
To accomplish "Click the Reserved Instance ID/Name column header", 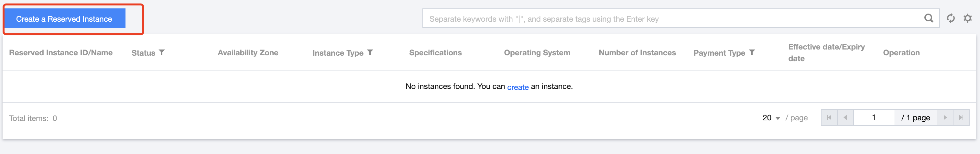I will [x=61, y=53].
